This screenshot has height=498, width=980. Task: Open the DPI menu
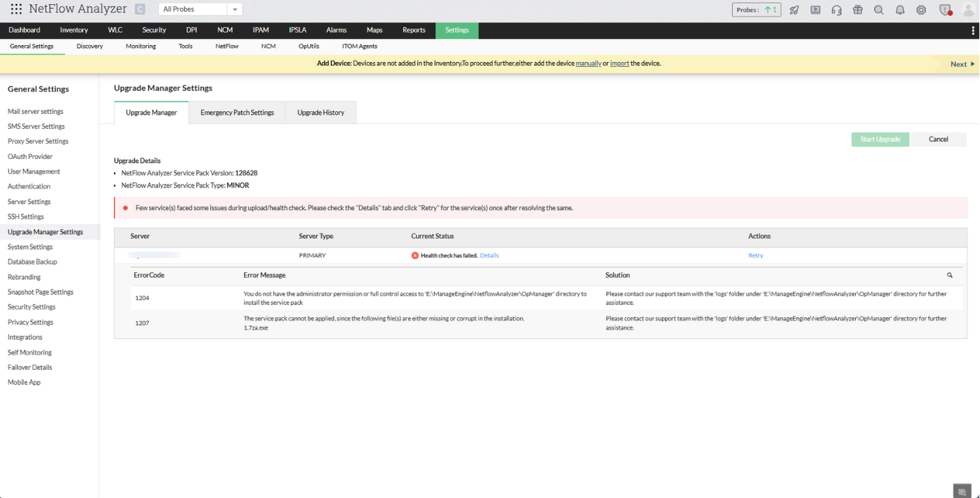click(192, 30)
